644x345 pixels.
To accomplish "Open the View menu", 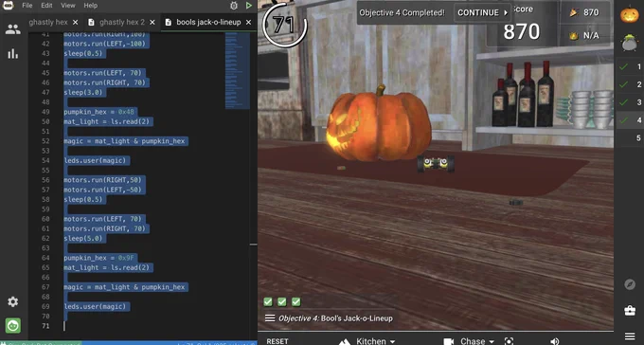I will (68, 6).
